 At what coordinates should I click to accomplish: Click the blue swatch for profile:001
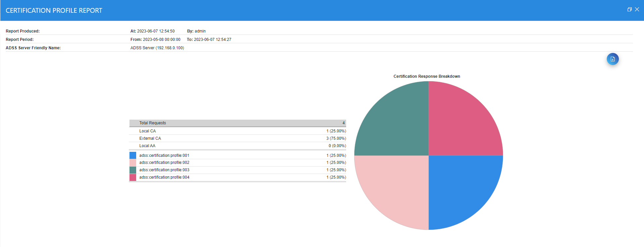pos(133,156)
